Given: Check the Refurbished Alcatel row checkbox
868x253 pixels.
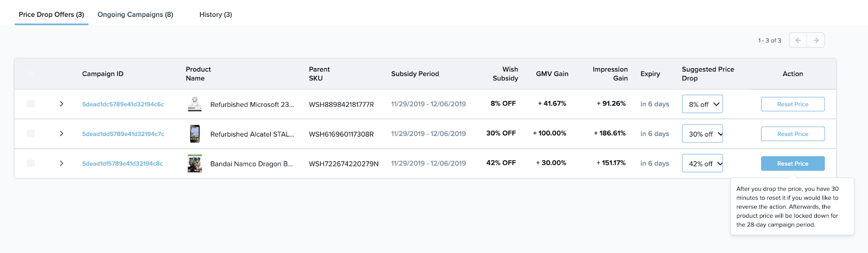Looking at the screenshot, I should 31,134.
